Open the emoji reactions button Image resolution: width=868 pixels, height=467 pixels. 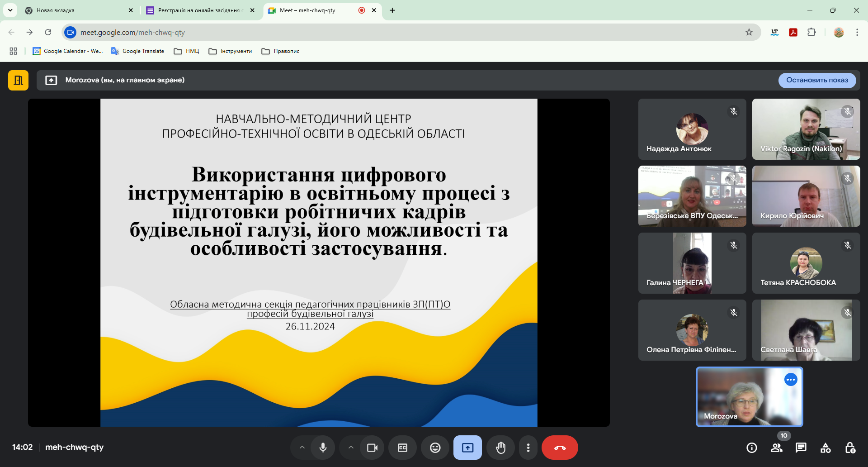pos(435,448)
